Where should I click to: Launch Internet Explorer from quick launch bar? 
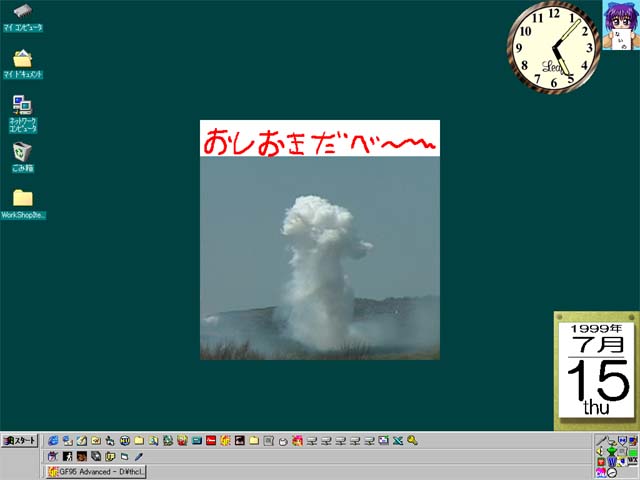click(53, 440)
